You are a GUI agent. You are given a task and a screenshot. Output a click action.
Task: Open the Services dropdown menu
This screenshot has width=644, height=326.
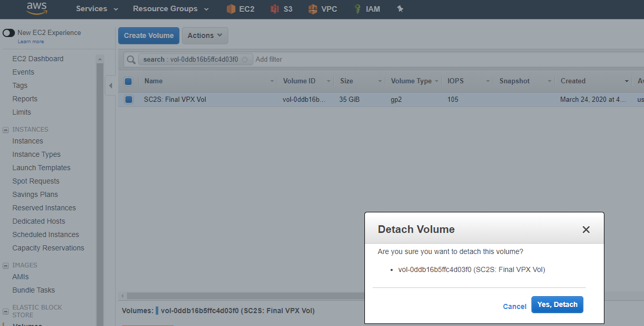(x=97, y=9)
